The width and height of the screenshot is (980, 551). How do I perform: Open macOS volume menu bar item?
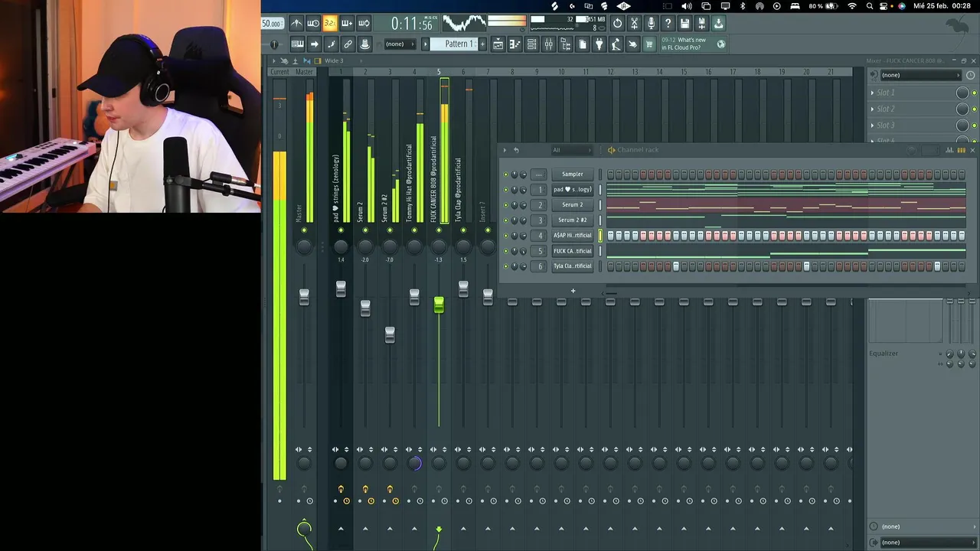(687, 6)
